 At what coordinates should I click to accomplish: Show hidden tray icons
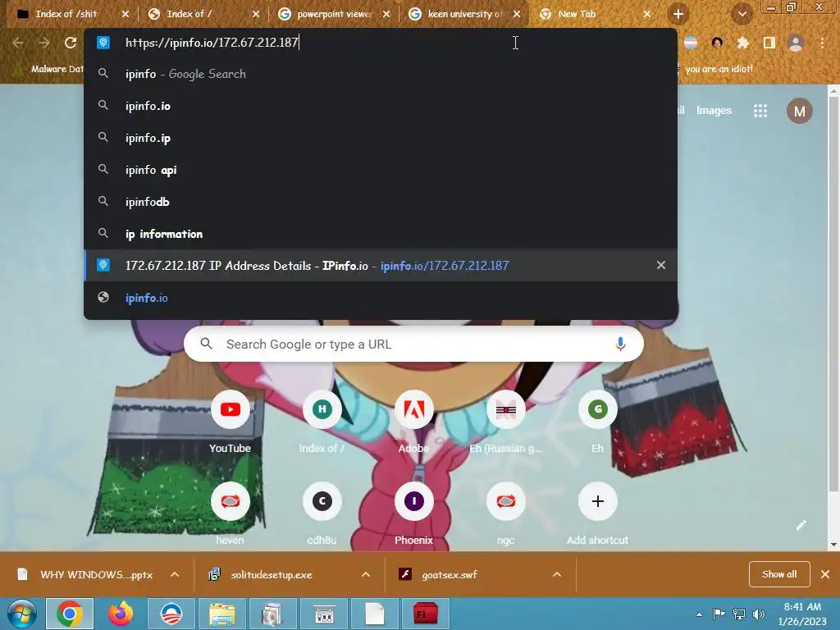click(x=699, y=614)
